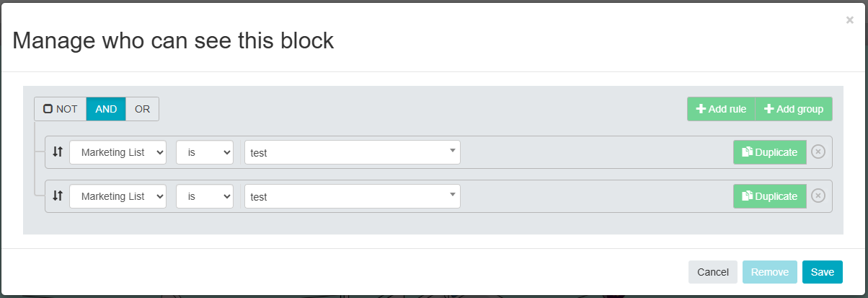Open the second rule's "is" operator dropdown
The height and width of the screenshot is (298, 868).
(205, 196)
